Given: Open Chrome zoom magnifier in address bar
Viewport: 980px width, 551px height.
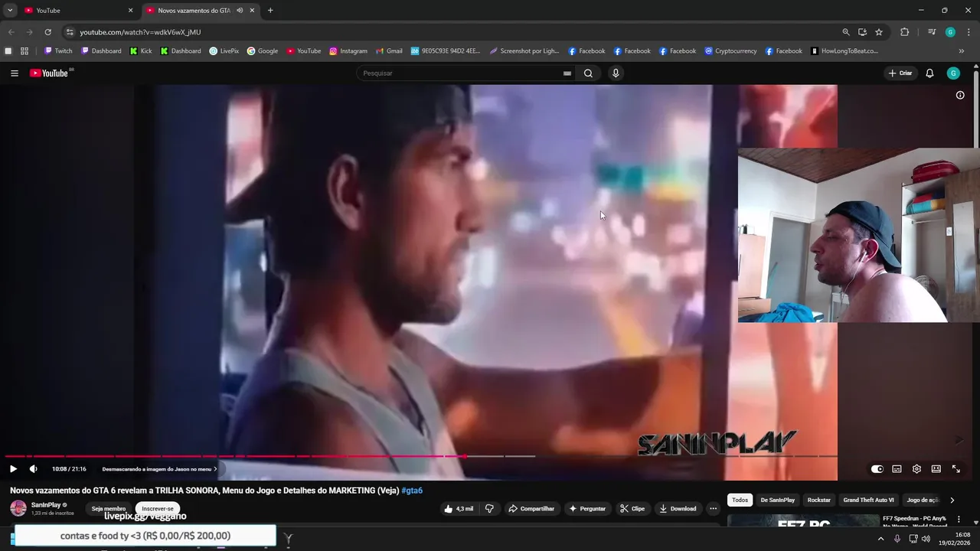Looking at the screenshot, I should point(846,32).
